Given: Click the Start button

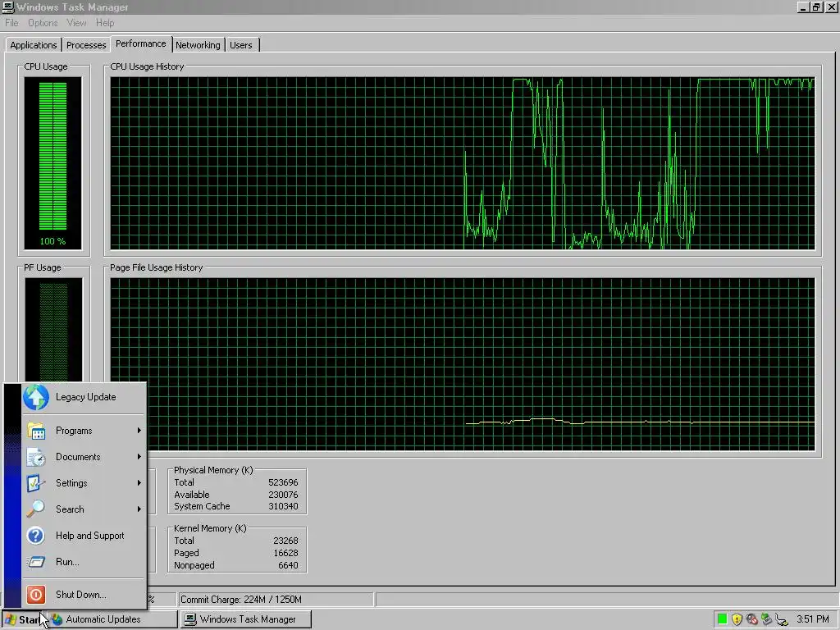Looking at the screenshot, I should point(24,619).
